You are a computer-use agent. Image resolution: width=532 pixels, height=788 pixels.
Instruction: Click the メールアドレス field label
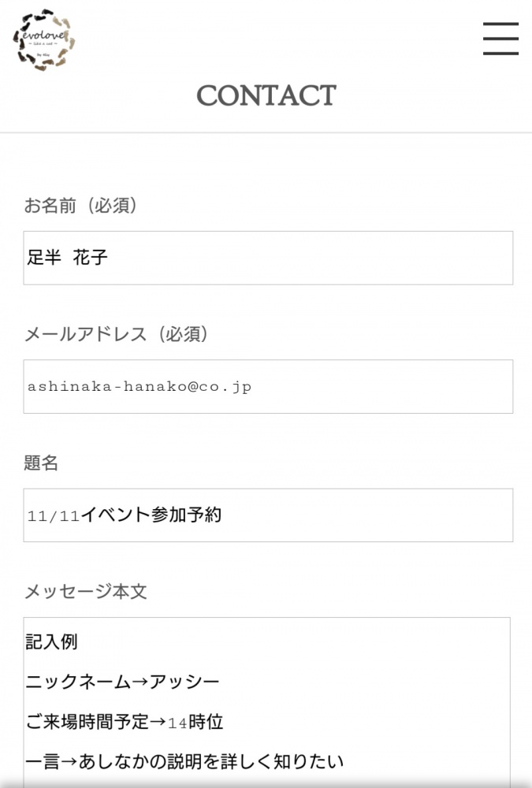pos(85,333)
